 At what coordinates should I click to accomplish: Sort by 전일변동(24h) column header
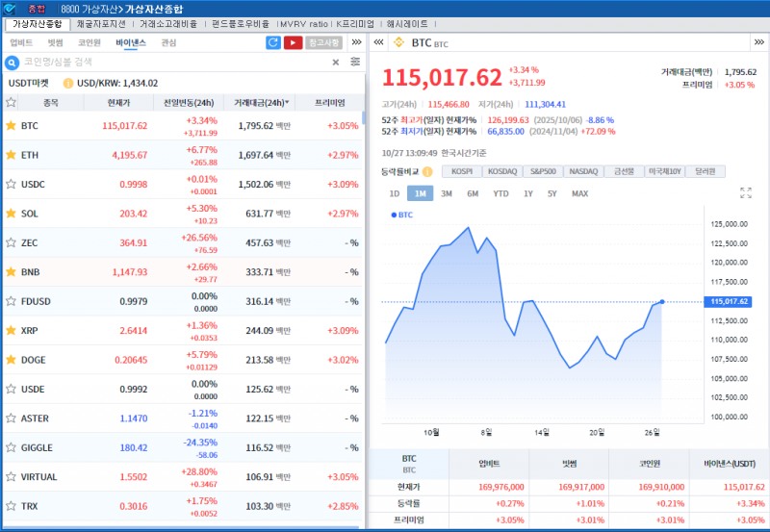click(x=189, y=103)
